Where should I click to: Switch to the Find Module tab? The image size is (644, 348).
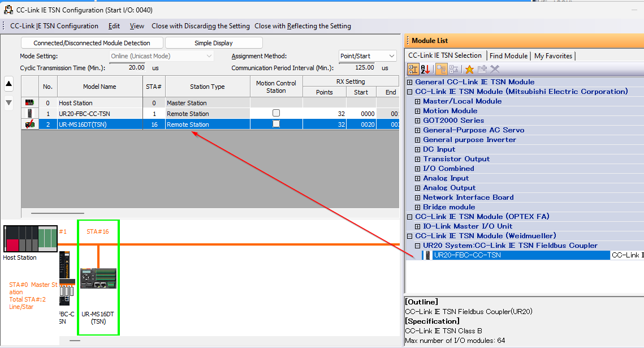pos(508,56)
